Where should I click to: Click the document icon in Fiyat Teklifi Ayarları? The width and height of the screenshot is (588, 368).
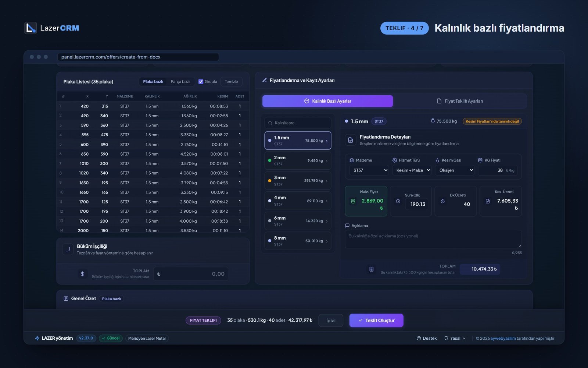tap(439, 101)
